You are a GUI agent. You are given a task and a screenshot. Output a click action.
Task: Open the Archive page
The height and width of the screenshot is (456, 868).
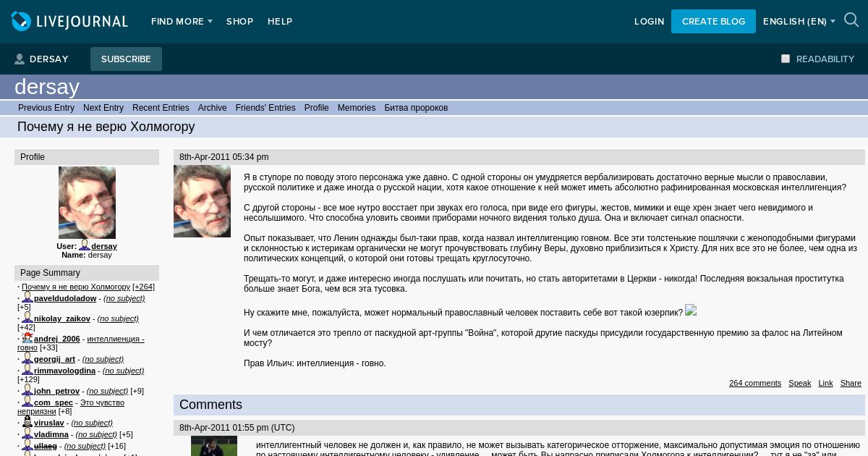click(213, 108)
